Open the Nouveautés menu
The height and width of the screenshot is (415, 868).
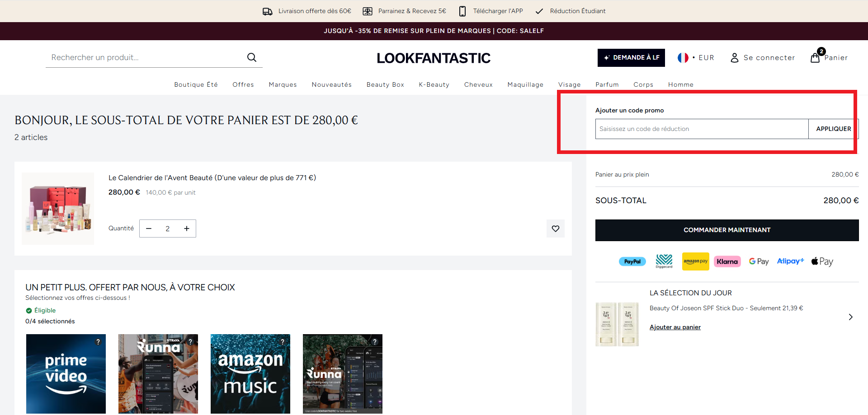[332, 84]
